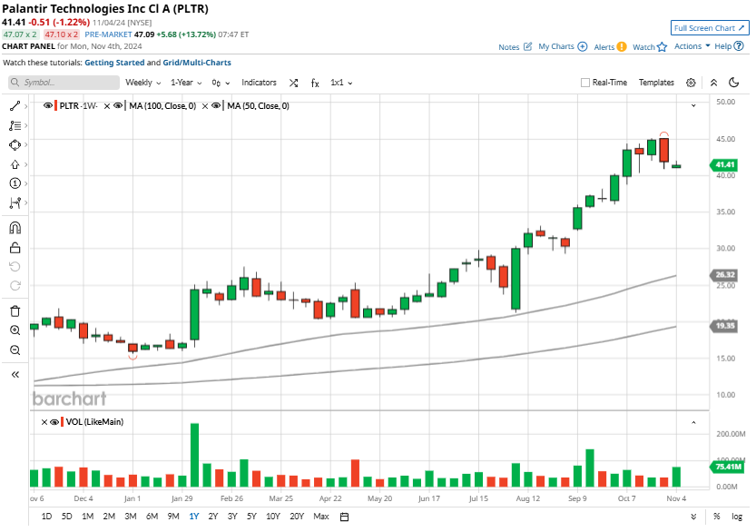
Task: Collapse the drawing tools sidebar
Action: click(15, 374)
